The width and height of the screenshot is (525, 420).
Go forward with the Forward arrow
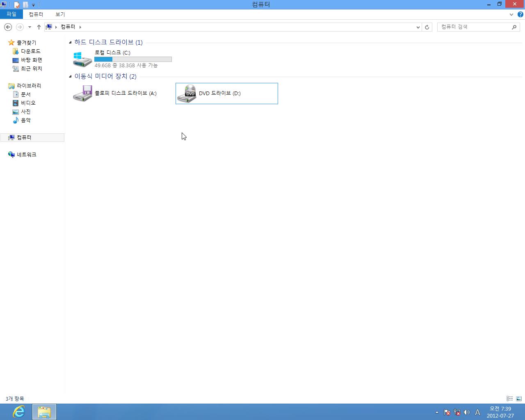19,27
